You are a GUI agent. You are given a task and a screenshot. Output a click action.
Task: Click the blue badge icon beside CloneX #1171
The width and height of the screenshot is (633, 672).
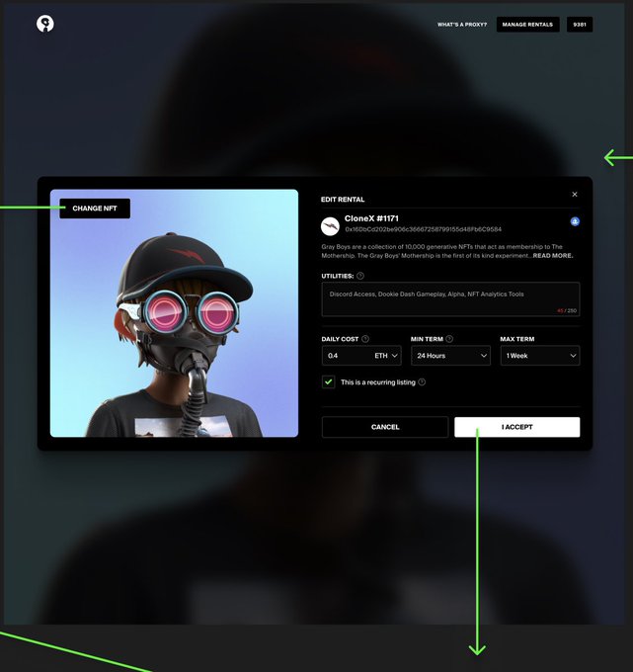coord(575,221)
